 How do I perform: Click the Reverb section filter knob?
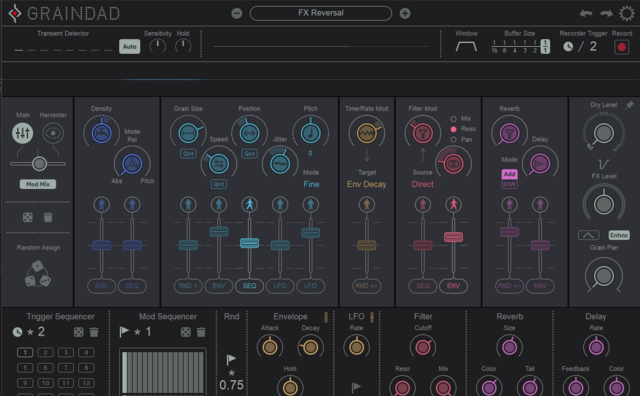(509, 133)
